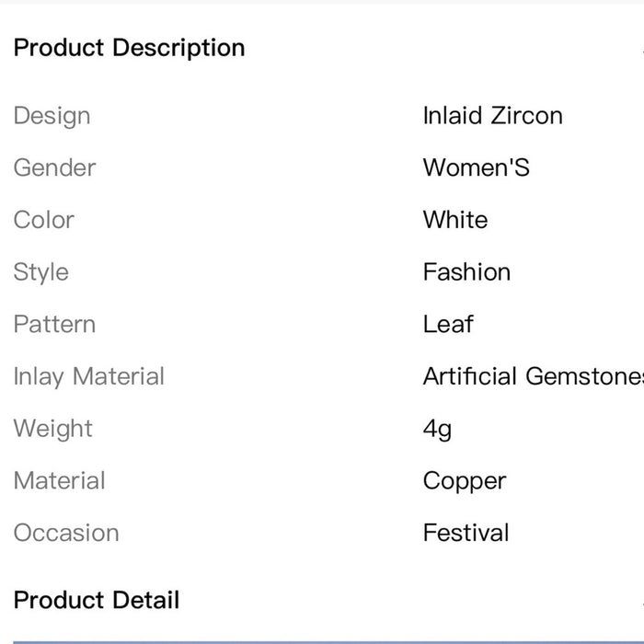This screenshot has width=644, height=644.
Task: Click the Color attribute label
Action: (x=43, y=220)
